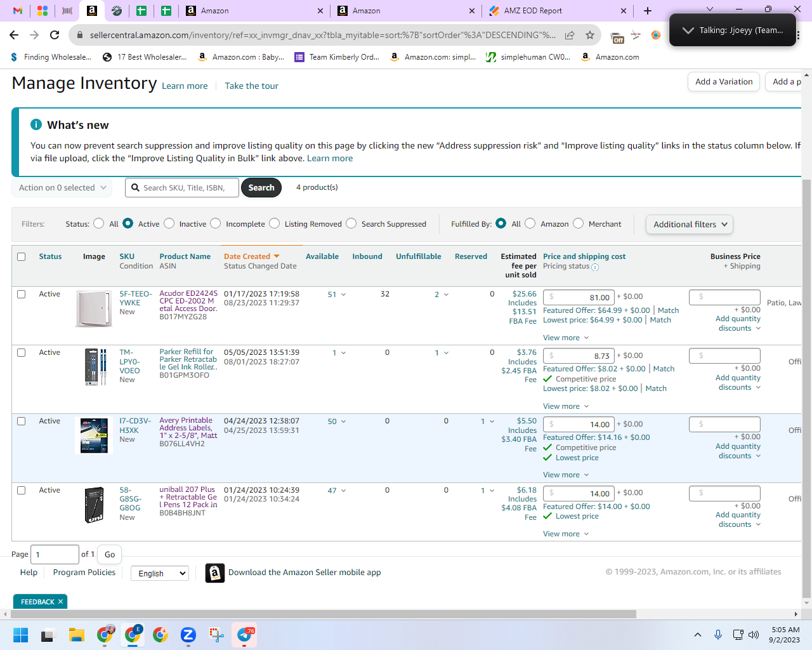Open the Take the tour link
The width and height of the screenshot is (812, 650).
coord(251,86)
